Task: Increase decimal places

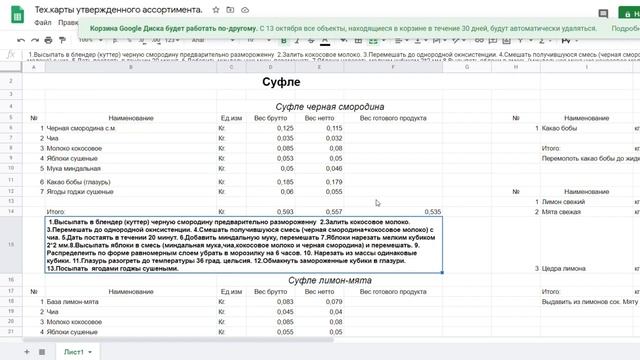Action: pos(156,40)
